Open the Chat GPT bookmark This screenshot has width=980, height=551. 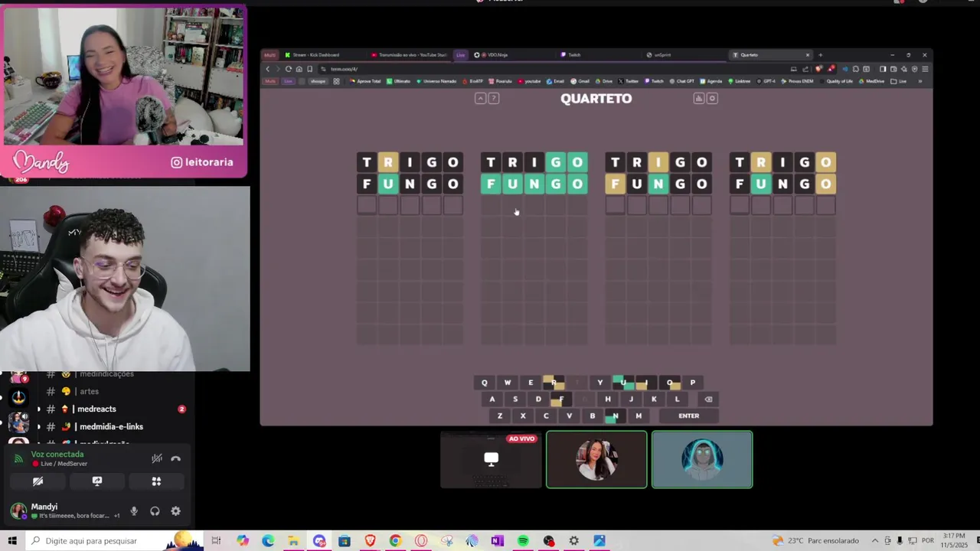pyautogui.click(x=684, y=81)
